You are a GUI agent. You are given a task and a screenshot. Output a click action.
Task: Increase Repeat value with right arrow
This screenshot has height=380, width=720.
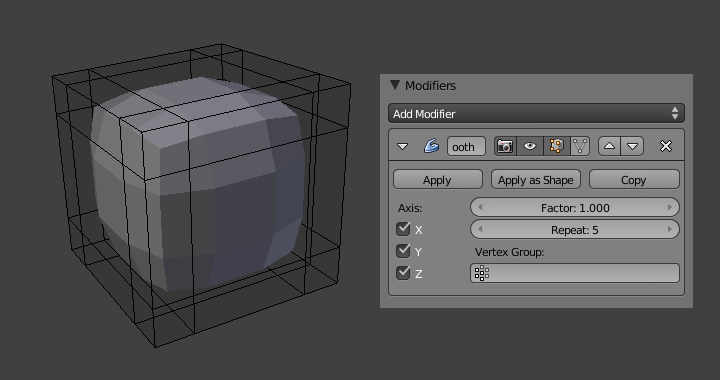pos(669,229)
